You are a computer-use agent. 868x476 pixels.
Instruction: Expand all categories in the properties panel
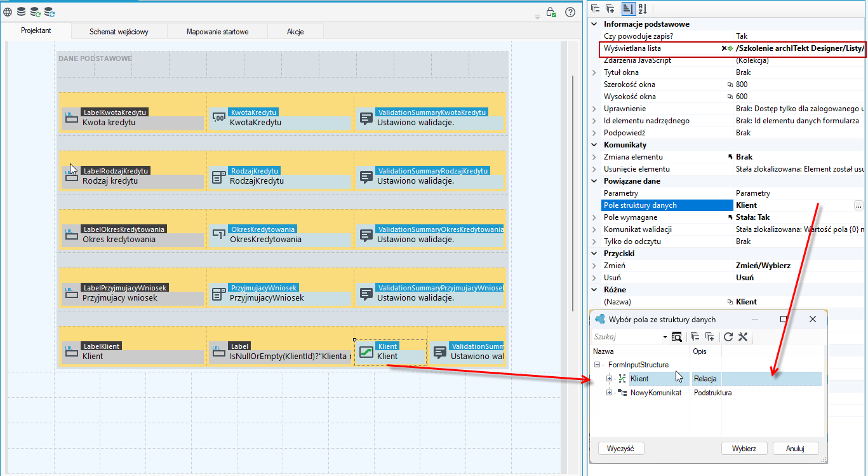pos(610,9)
